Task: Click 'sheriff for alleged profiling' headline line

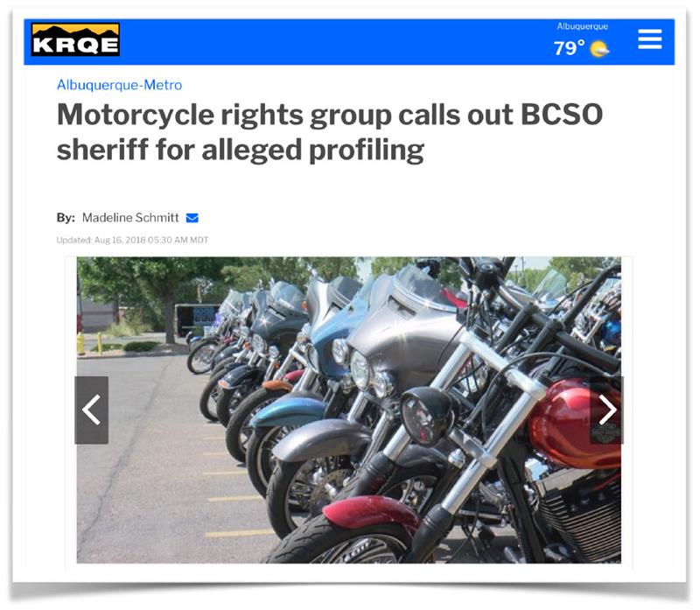Action: pos(241,150)
